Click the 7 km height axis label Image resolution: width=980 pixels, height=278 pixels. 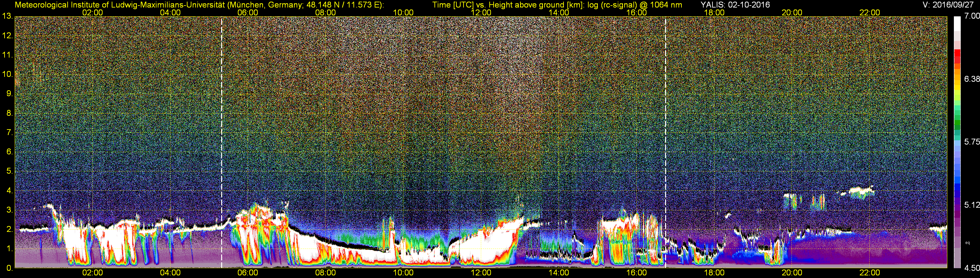(9, 132)
